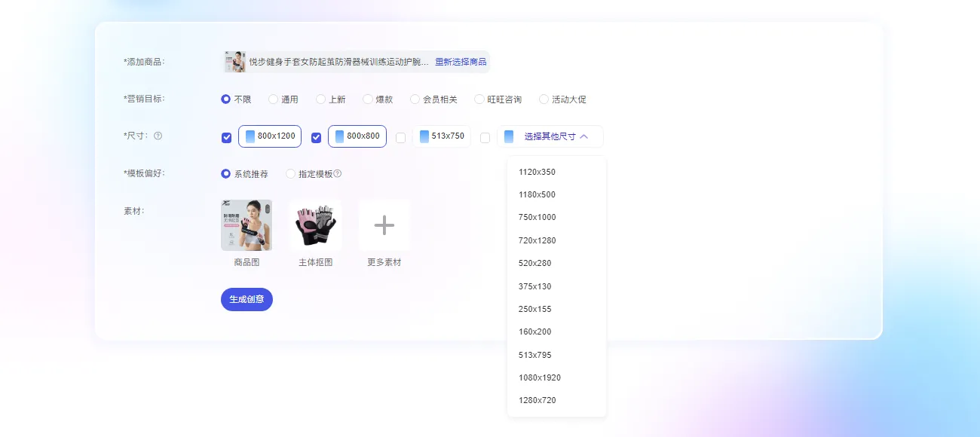
Task: Select the 会员相关 radio option
Action: tap(415, 99)
